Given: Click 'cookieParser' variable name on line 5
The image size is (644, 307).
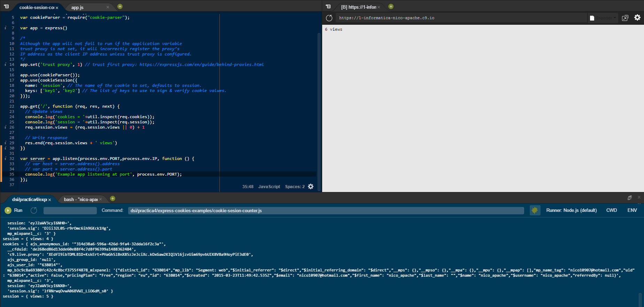Looking at the screenshot, I should [45, 17].
